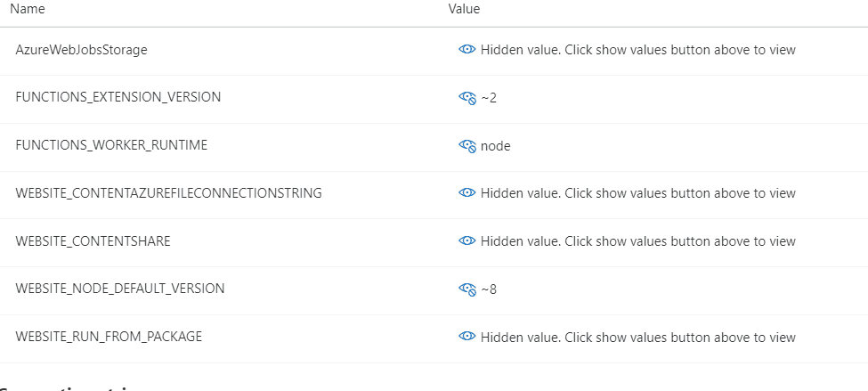The image size is (868, 391).
Task: Click the eye icon for WEBSITE_CONTENTSHARE
Action: (x=467, y=240)
